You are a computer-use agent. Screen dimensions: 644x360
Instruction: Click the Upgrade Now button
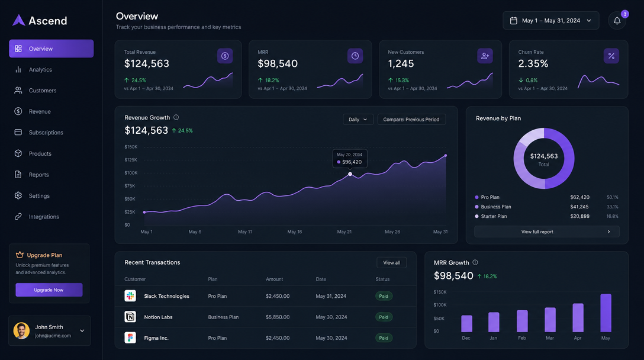tap(49, 289)
